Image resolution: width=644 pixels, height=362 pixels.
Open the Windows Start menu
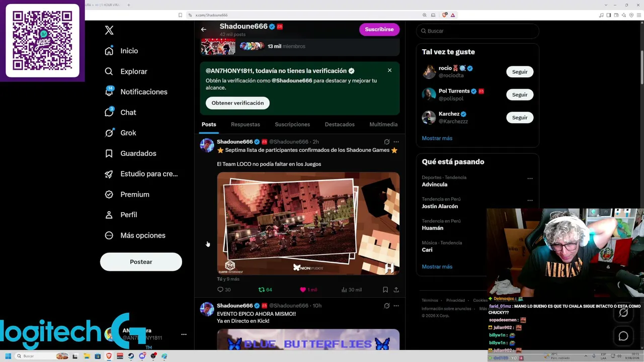point(8,356)
